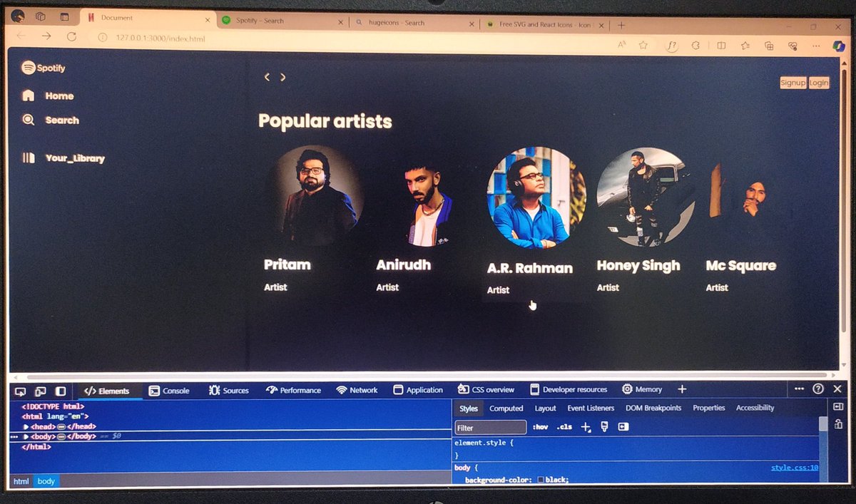Toggle device emulation icon in DevTools

coord(41,391)
